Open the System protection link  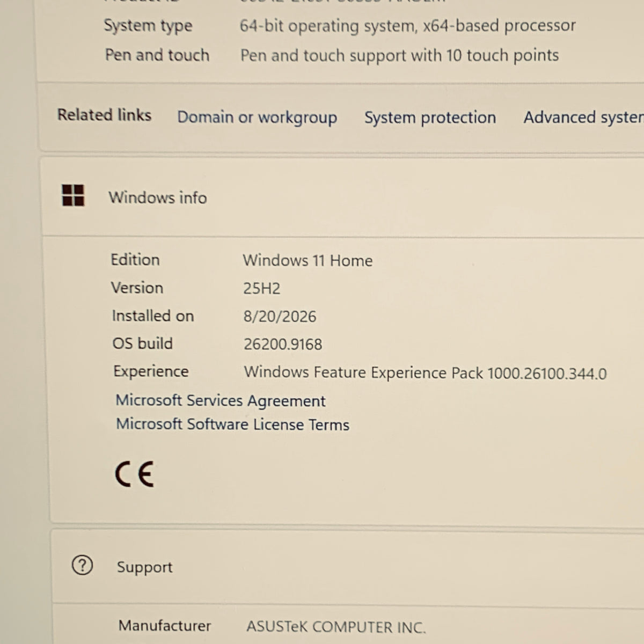(430, 118)
